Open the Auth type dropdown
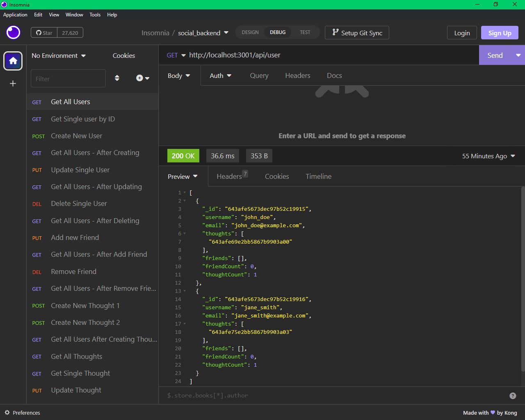The width and height of the screenshot is (525, 420). 221,75
